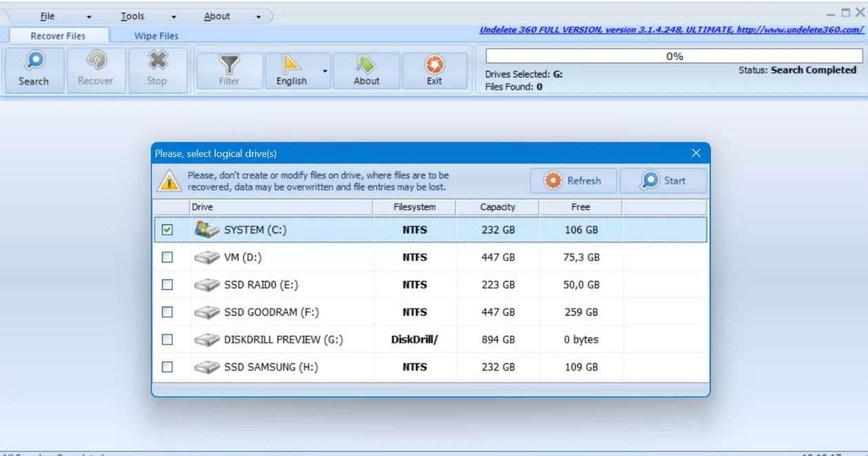Click the 259 GB free value
868x456 pixels.
(x=581, y=313)
